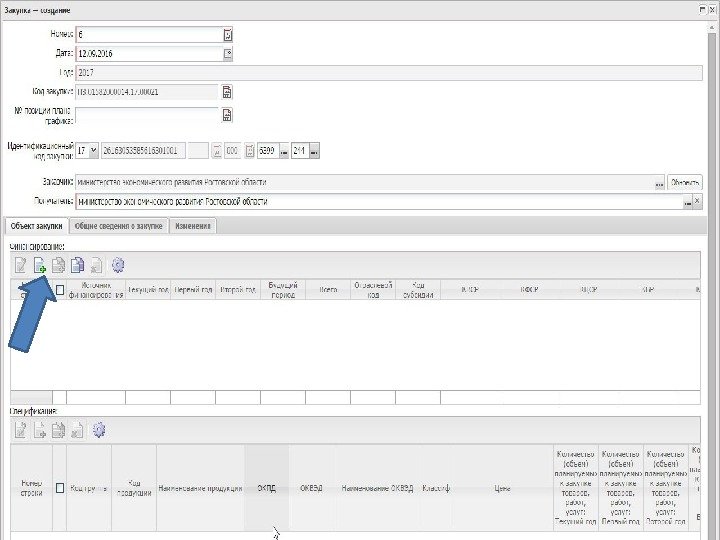This screenshot has width=720, height=540.
Task: Click the Код субсидии column header
Action: coord(418,290)
